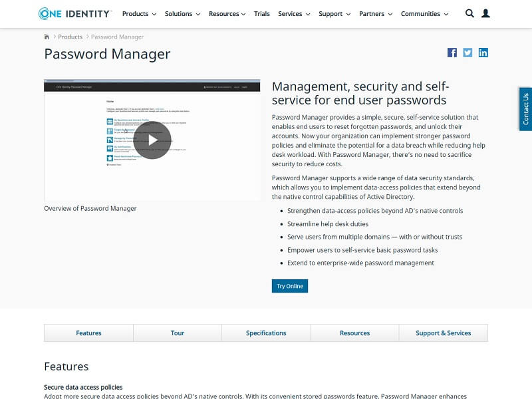Click 'Serve users from multiple domains' bullet

tap(374, 237)
